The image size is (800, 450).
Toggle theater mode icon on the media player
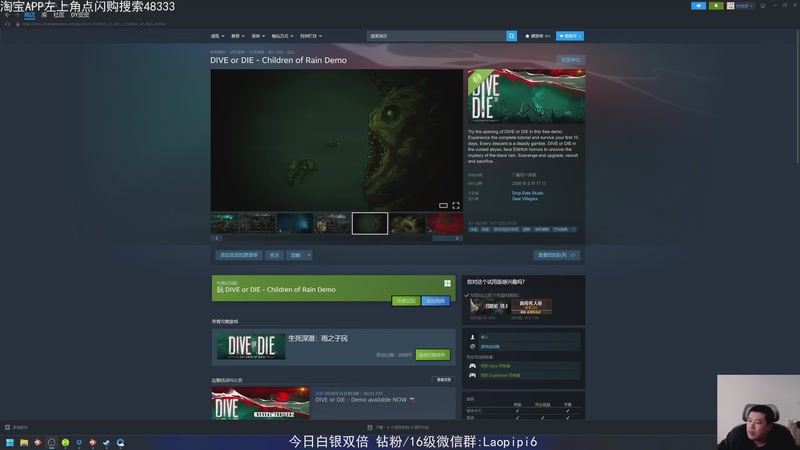(443, 205)
